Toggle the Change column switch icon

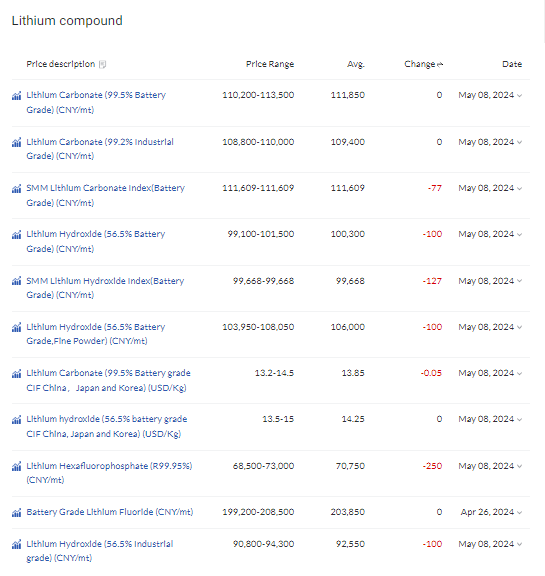tap(440, 65)
